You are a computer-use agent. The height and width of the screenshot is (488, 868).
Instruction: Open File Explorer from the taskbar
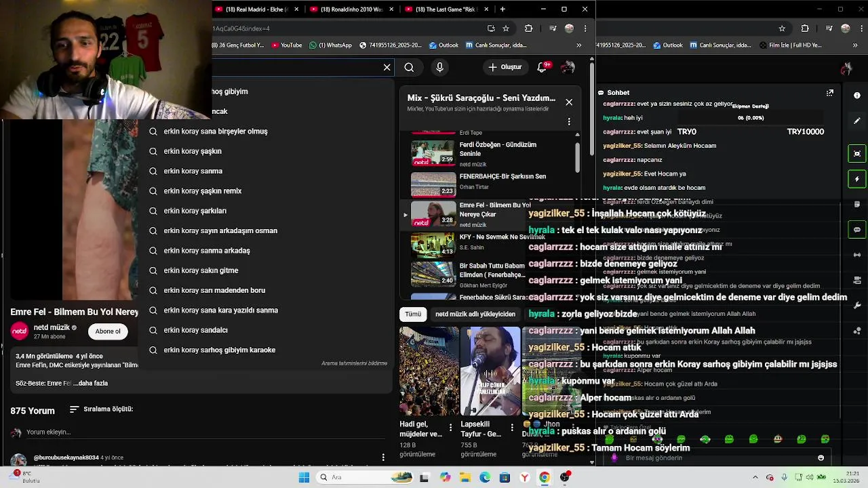pos(465,478)
